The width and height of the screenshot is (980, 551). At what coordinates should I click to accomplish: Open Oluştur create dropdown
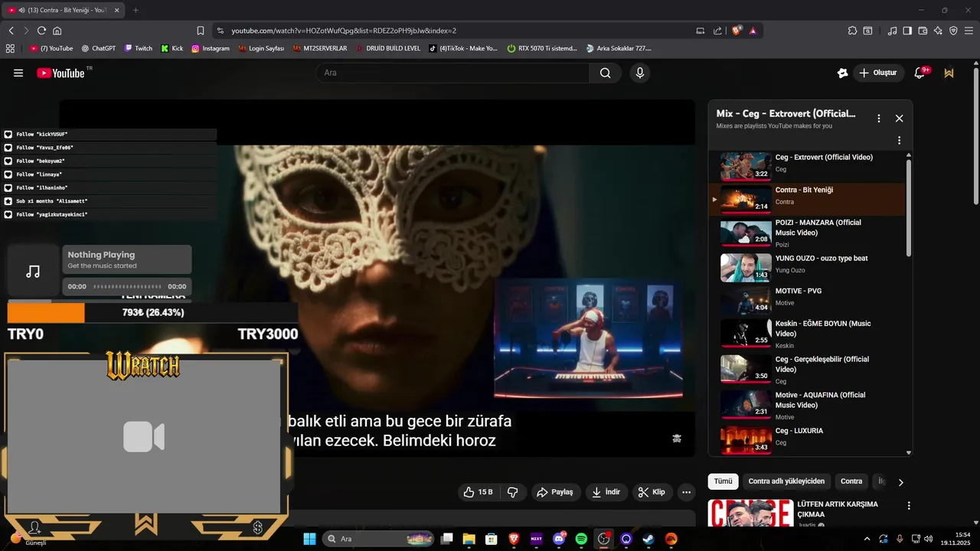click(877, 73)
